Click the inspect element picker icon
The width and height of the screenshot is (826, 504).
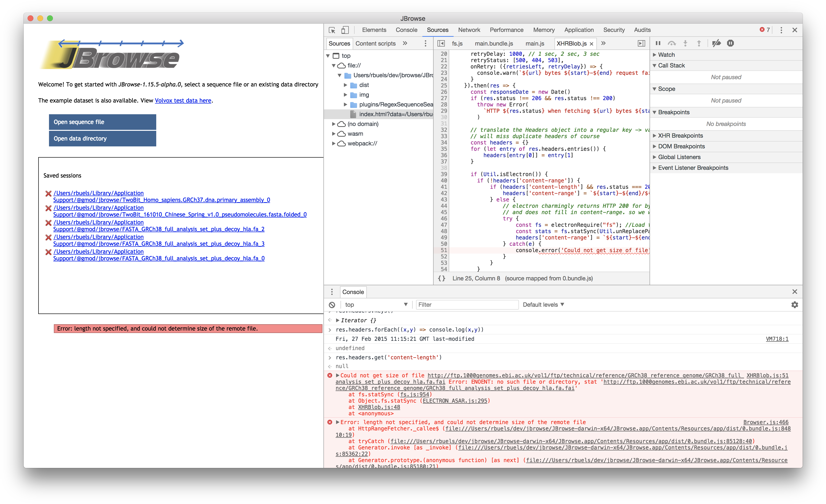(x=332, y=30)
